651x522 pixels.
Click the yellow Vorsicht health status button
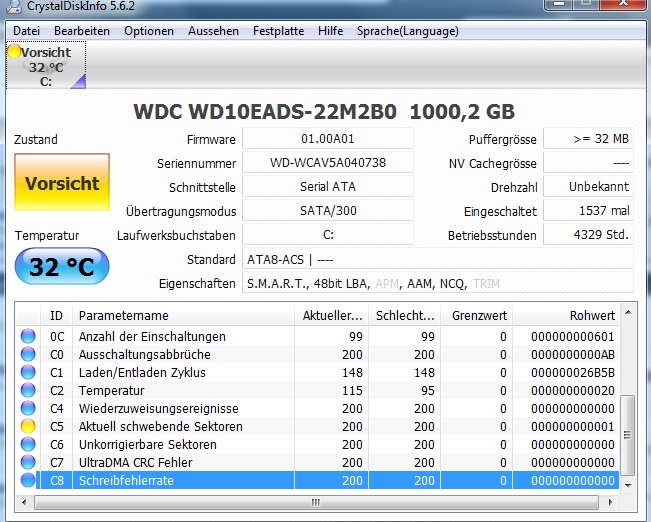62,182
